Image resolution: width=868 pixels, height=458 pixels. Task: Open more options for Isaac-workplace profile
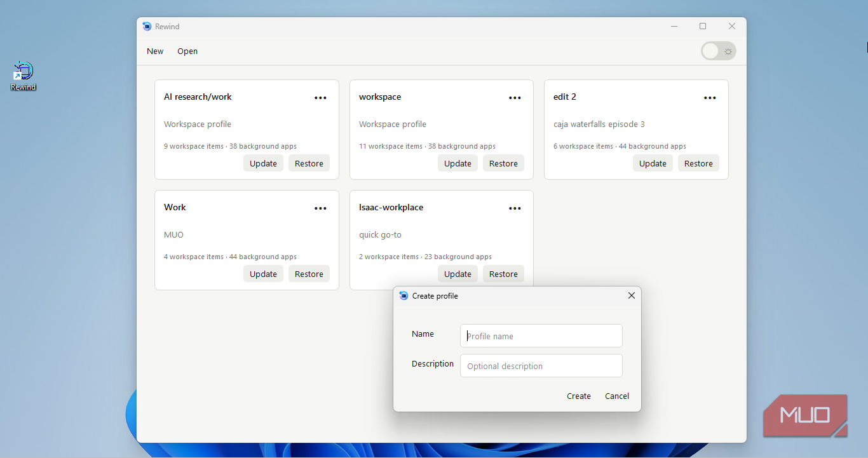[515, 208]
